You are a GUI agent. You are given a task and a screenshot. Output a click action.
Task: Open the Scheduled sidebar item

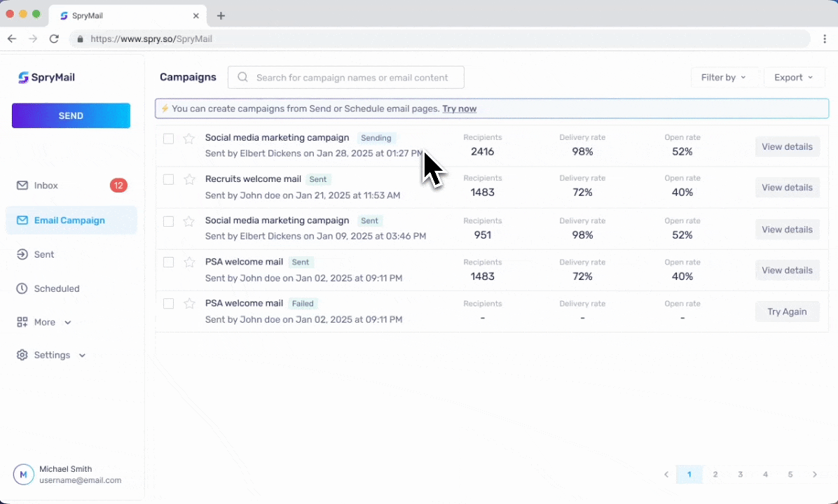click(71, 288)
